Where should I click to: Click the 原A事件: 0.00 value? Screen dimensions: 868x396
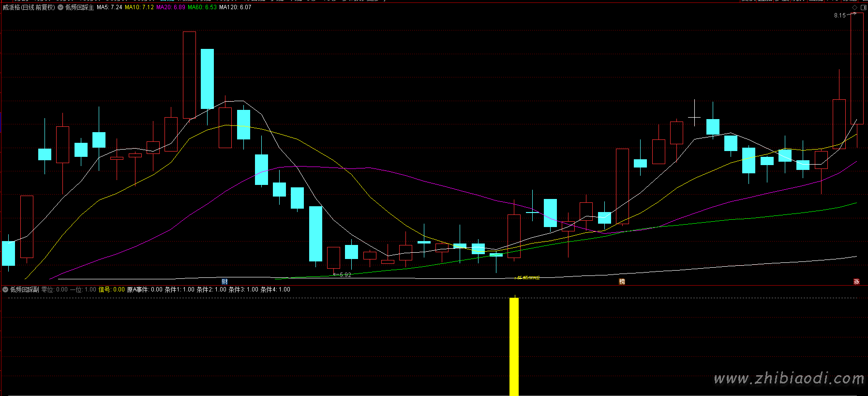tap(145, 289)
